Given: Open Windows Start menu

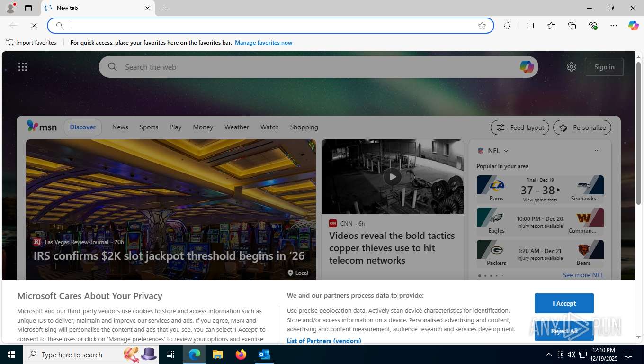Looking at the screenshot, I should coord(11,355).
